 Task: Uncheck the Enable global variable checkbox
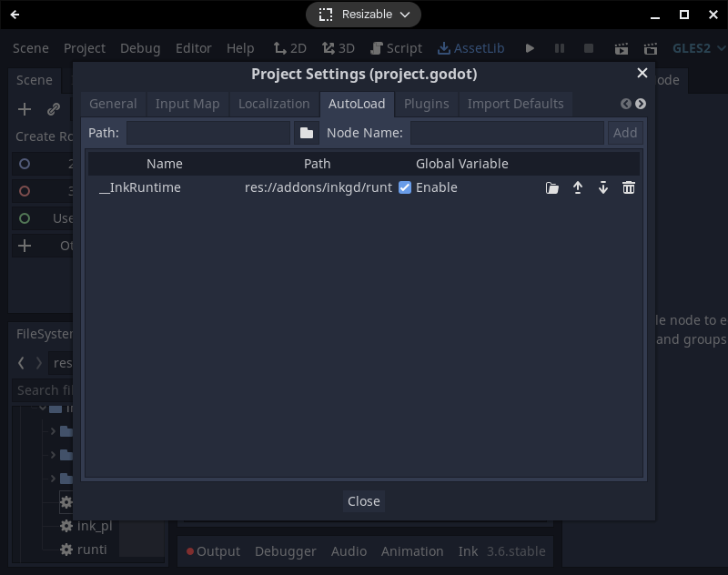coord(405,187)
